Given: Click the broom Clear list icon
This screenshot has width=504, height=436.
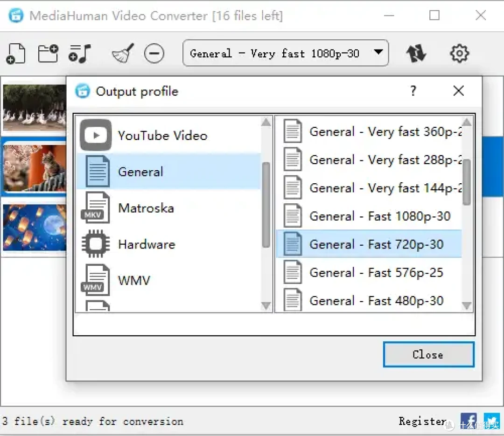Looking at the screenshot, I should [123, 53].
